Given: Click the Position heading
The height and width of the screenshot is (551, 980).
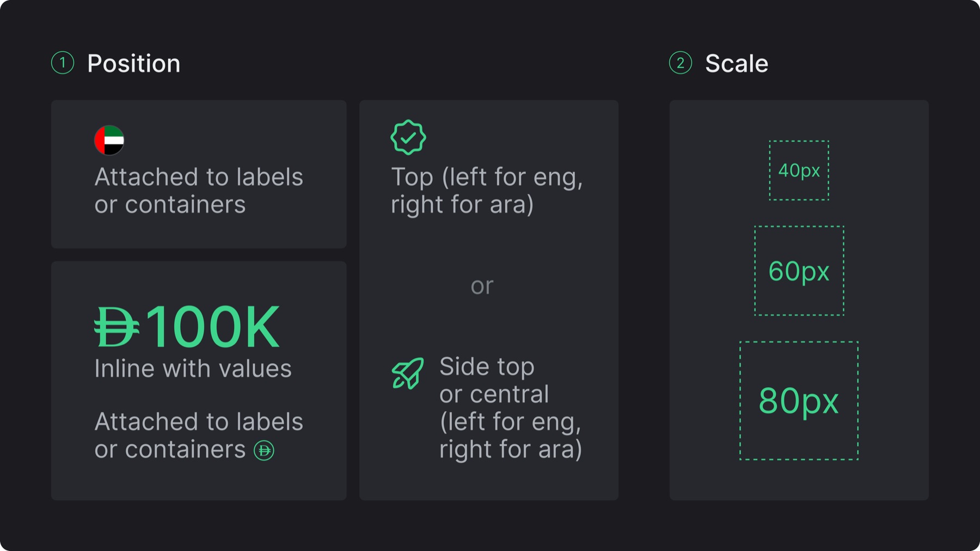Looking at the screenshot, I should (134, 64).
